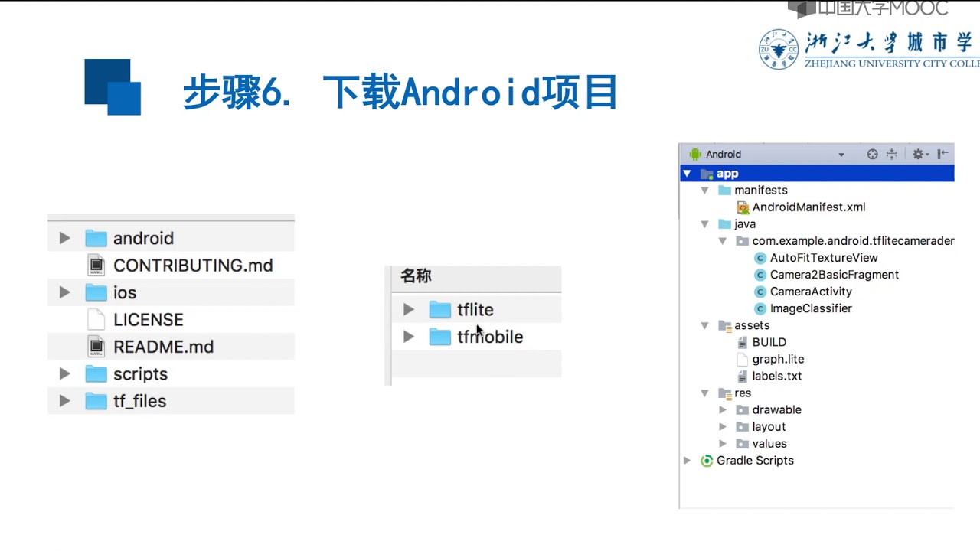Open Camera2BasicFragment class

click(835, 275)
